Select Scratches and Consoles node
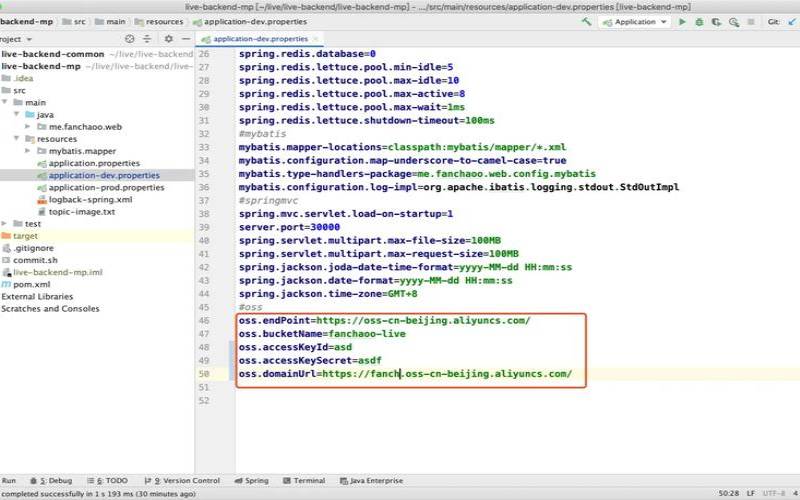Image resolution: width=800 pixels, height=500 pixels. tap(50, 309)
